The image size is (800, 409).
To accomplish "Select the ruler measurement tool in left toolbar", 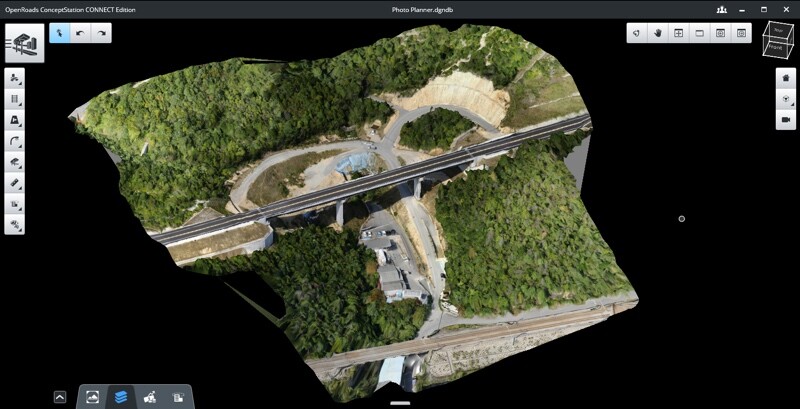I will [x=15, y=184].
